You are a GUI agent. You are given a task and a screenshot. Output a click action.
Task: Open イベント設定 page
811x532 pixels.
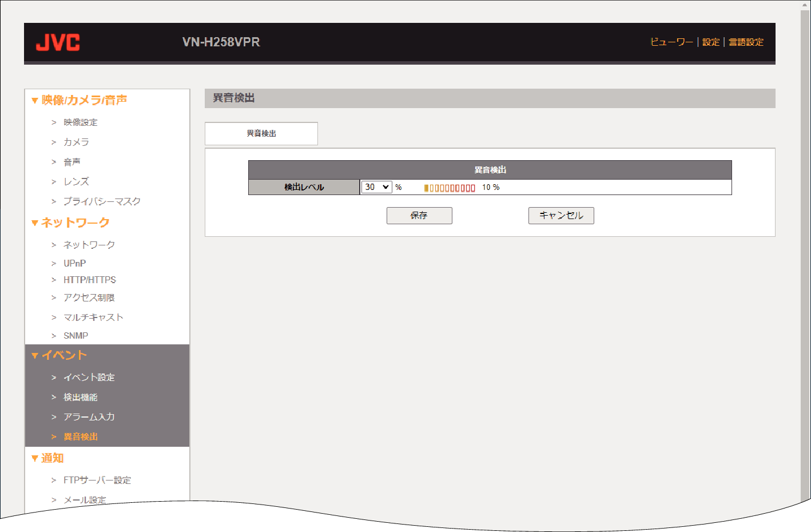89,378
